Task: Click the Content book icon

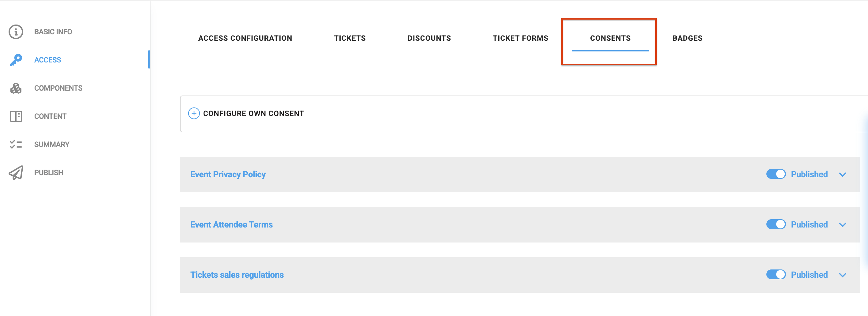Action: tap(16, 116)
